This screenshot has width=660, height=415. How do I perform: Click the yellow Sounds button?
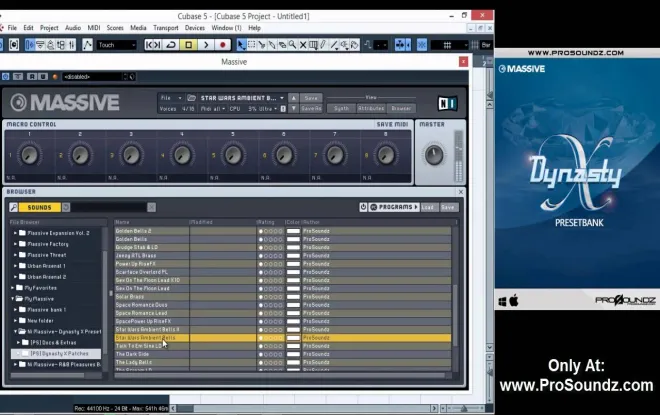pos(40,207)
